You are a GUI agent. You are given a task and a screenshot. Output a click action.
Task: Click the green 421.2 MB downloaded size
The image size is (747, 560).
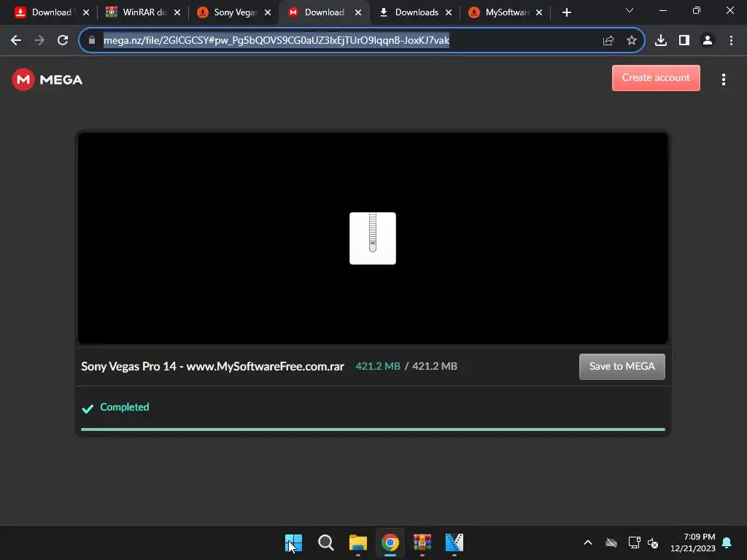coord(378,366)
